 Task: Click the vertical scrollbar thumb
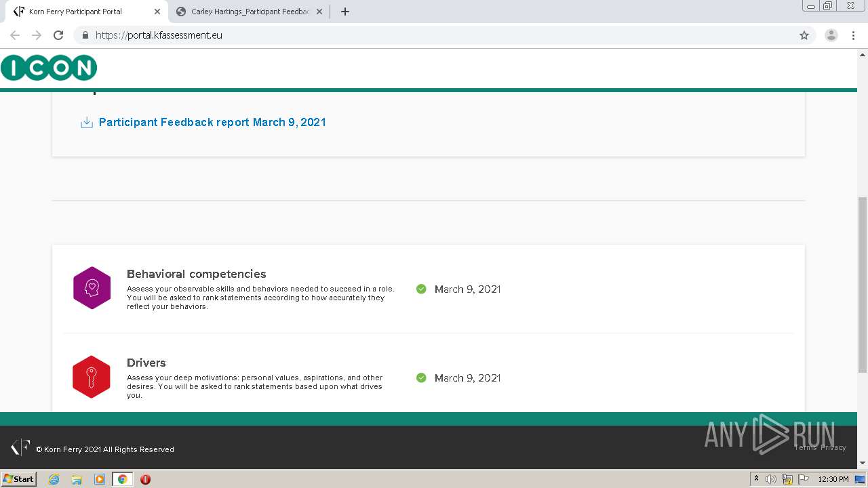tap(863, 285)
